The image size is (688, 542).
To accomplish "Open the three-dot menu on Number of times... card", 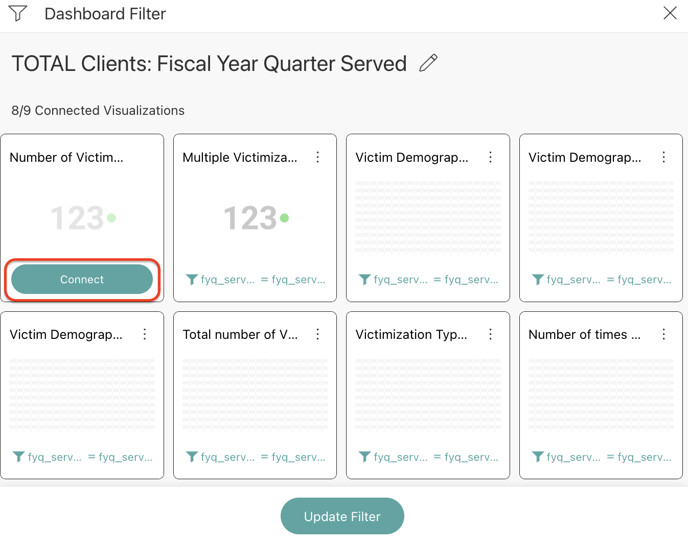I will point(664,334).
